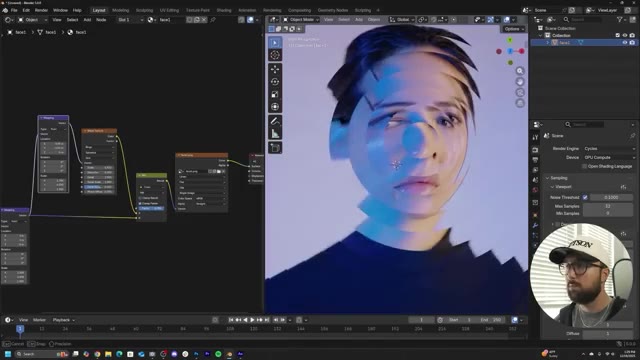Screen dimensions: 640x360
Task: Open the Object Mode dropdown in the viewport
Action: 301,20
